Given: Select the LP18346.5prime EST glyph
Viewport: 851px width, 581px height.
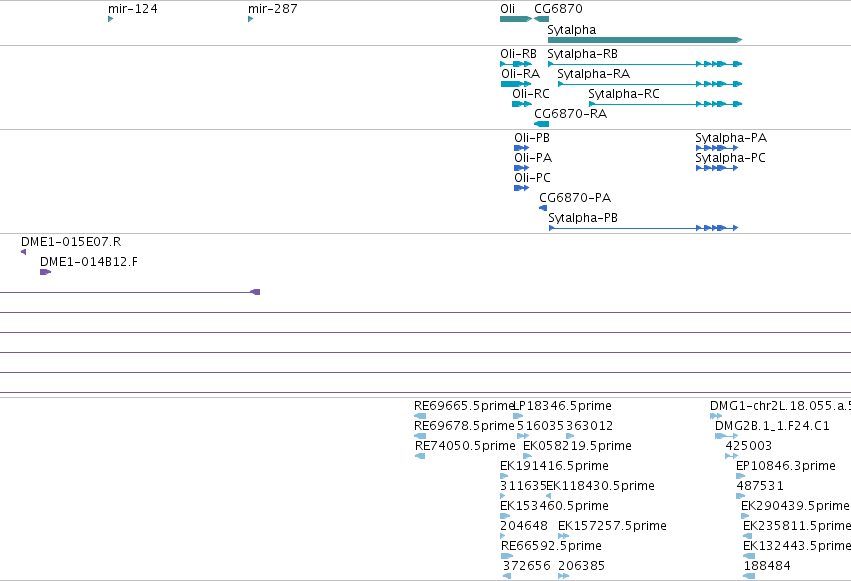Looking at the screenshot, I should click(518, 416).
